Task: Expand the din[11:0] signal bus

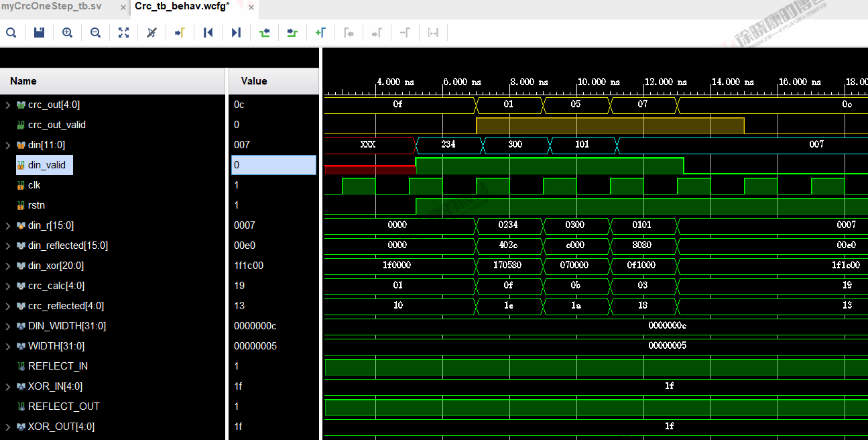Action: (x=8, y=145)
